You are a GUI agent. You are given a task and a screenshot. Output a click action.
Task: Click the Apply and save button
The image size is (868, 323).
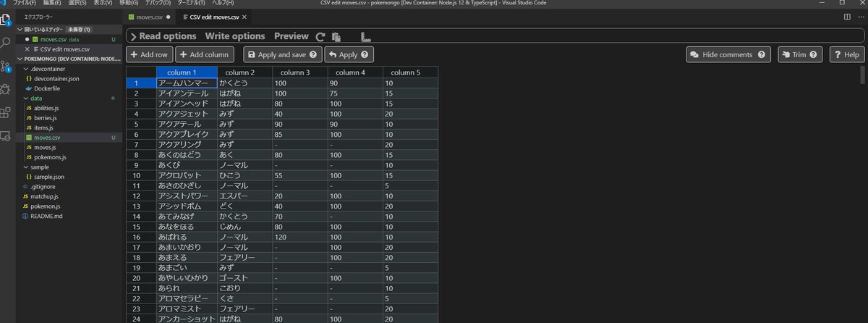pos(283,54)
